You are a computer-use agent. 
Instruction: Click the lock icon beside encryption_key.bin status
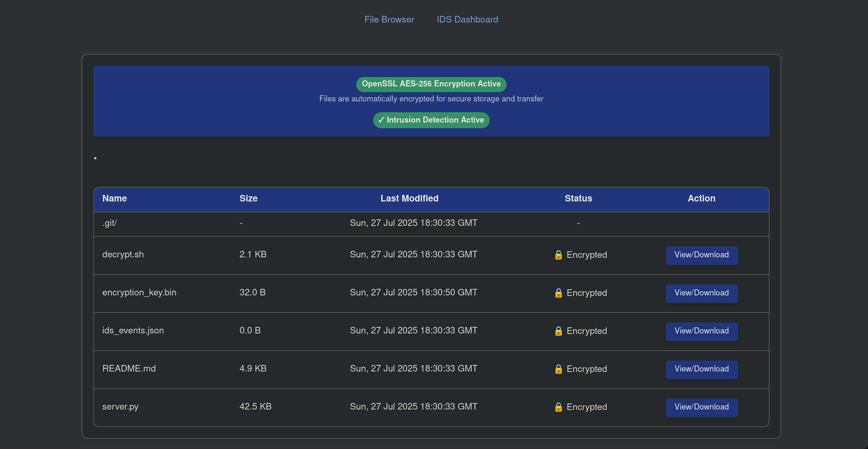pos(558,293)
